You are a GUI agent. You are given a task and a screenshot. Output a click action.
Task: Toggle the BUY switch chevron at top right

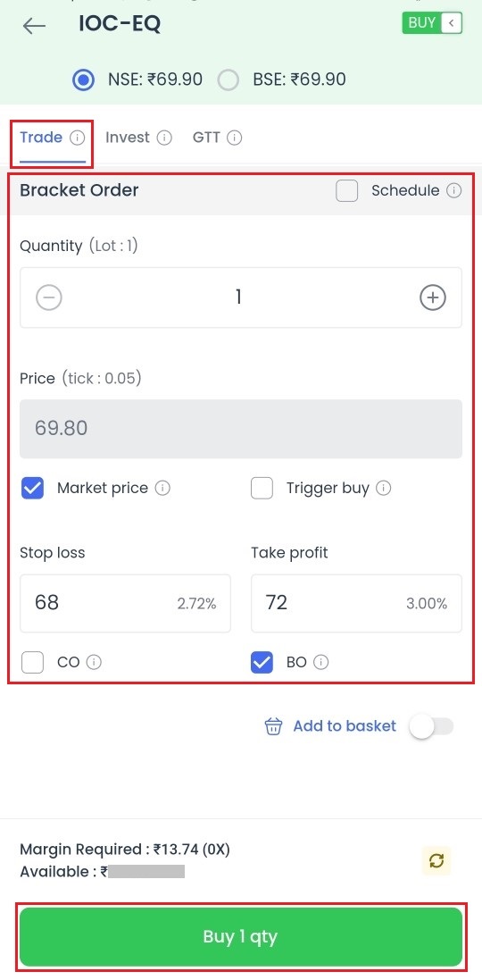pos(452,24)
